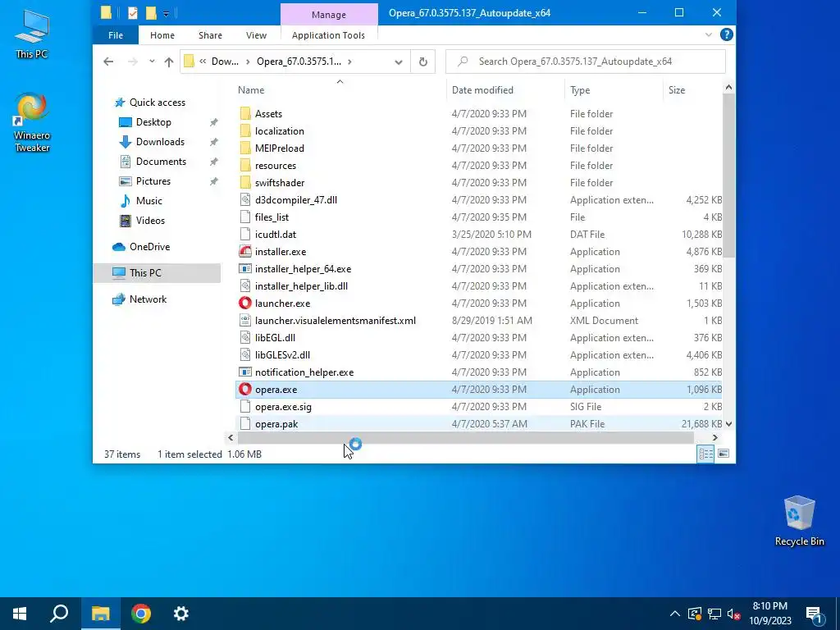Select the Recycle Bin desktop icon

click(x=799, y=521)
